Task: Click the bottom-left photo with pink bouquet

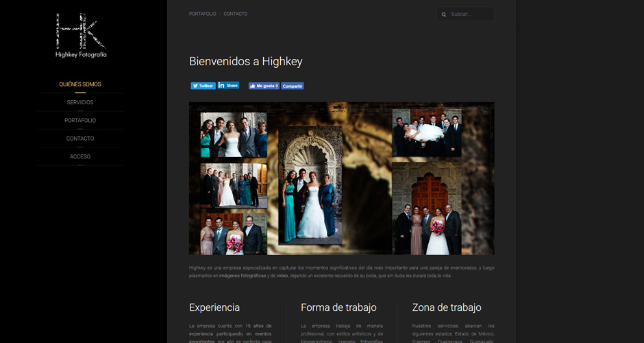Action: pyautogui.click(x=233, y=233)
